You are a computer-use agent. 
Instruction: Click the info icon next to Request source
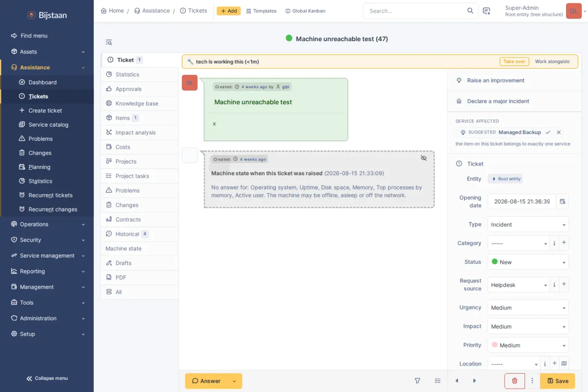click(554, 285)
